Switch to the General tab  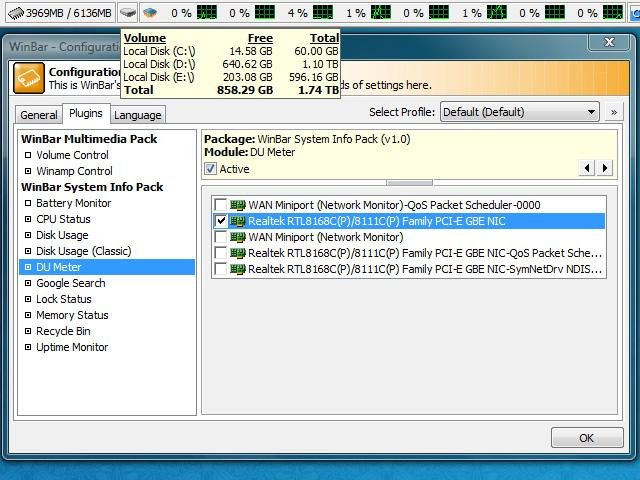tap(39, 115)
